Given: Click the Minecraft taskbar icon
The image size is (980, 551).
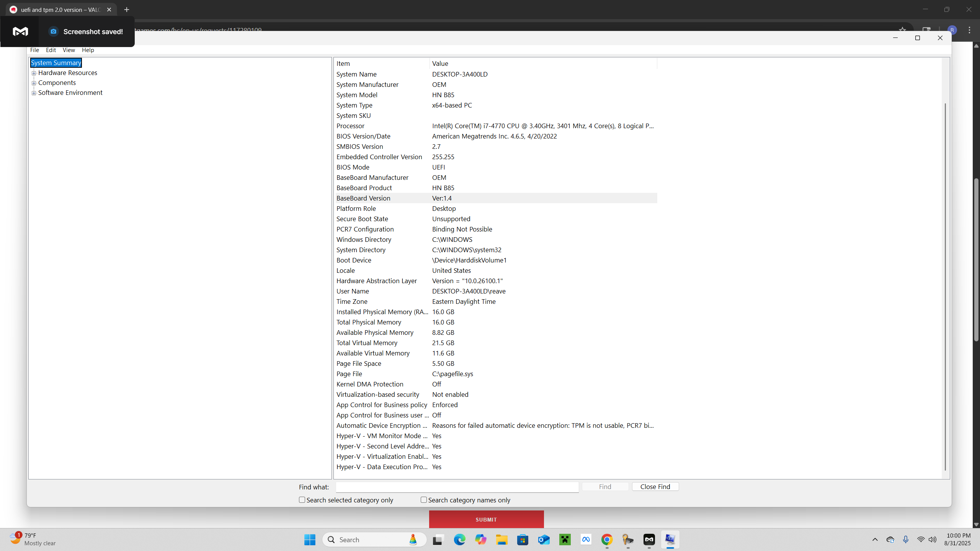Looking at the screenshot, I should 565,540.
